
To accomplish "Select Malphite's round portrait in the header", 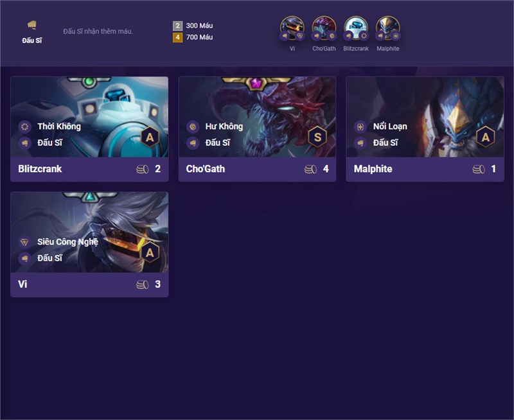I will tap(388, 28).
